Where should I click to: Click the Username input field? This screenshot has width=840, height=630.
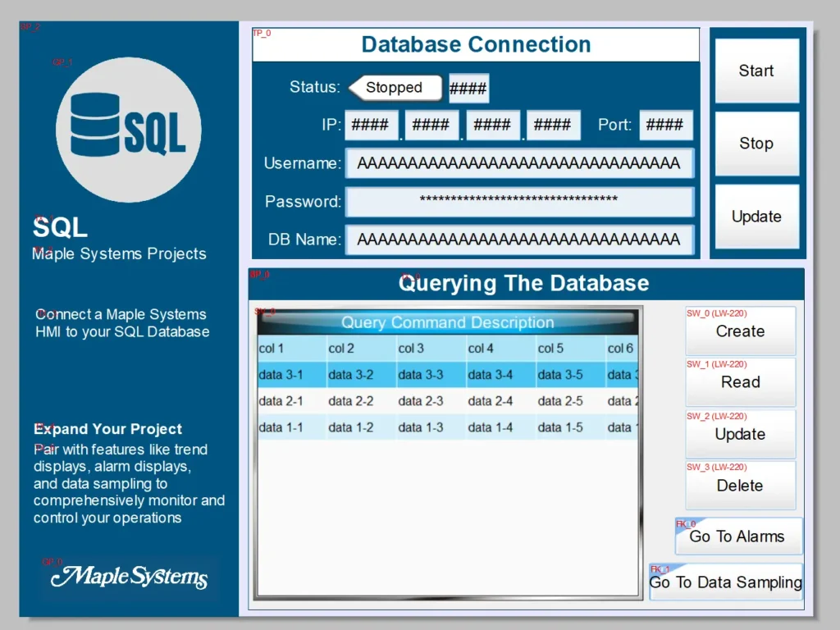[x=519, y=163]
